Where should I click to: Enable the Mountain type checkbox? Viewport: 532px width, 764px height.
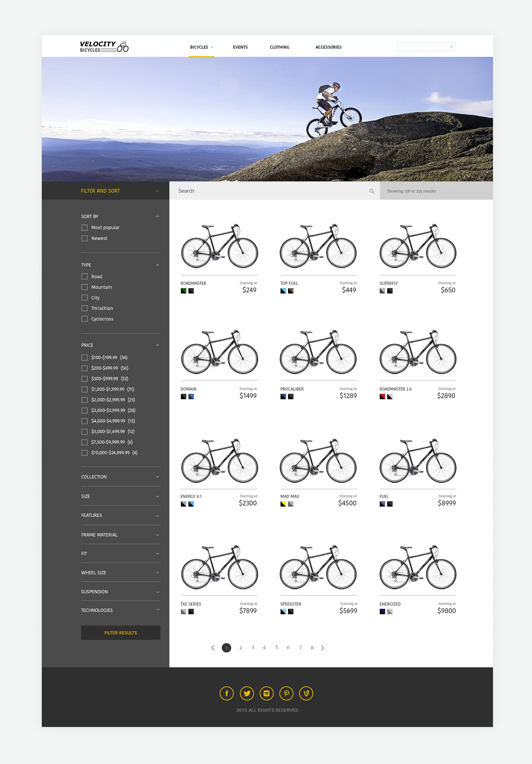tap(85, 287)
